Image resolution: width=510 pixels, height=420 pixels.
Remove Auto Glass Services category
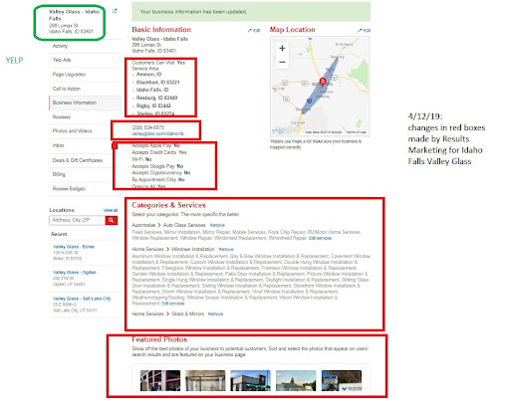[x=217, y=225]
